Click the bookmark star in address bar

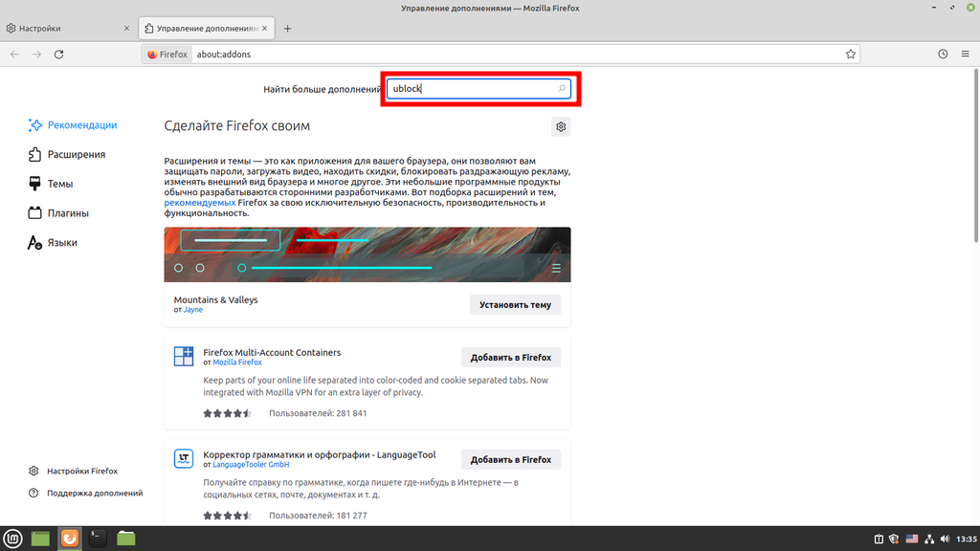[x=850, y=55]
